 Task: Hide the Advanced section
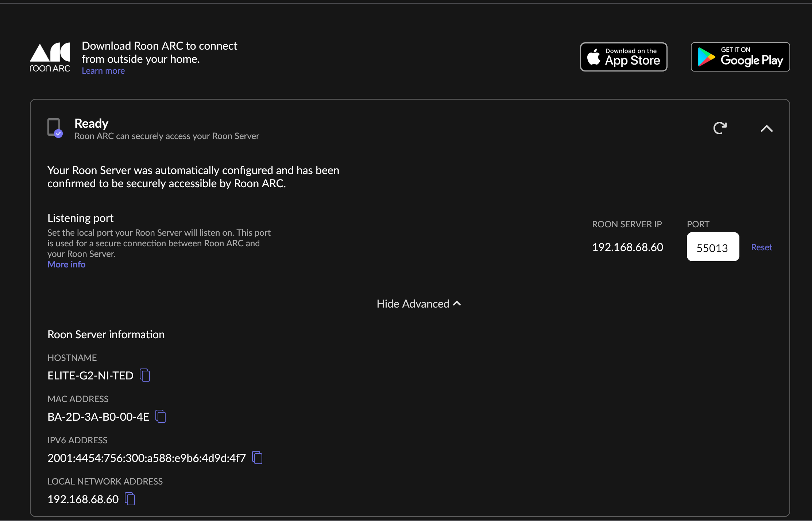[419, 304]
